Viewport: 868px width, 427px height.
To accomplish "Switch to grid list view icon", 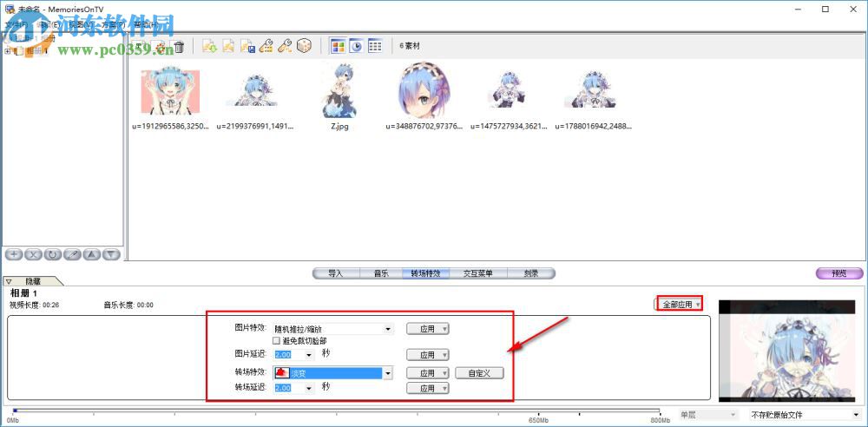I will pyautogui.click(x=375, y=47).
